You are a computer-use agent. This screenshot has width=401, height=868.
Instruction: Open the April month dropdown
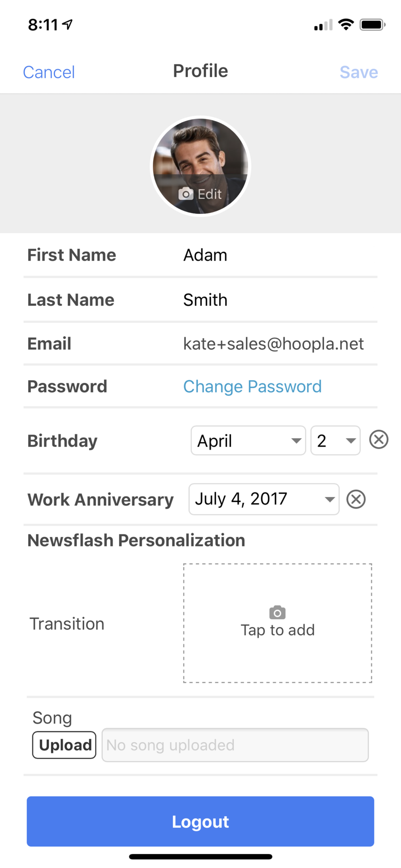click(248, 441)
